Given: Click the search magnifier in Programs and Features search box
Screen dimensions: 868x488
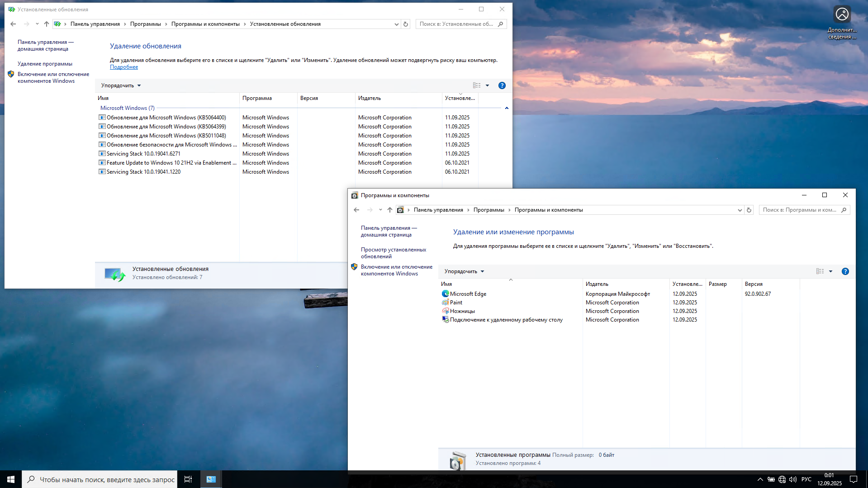Looking at the screenshot, I should 844,210.
